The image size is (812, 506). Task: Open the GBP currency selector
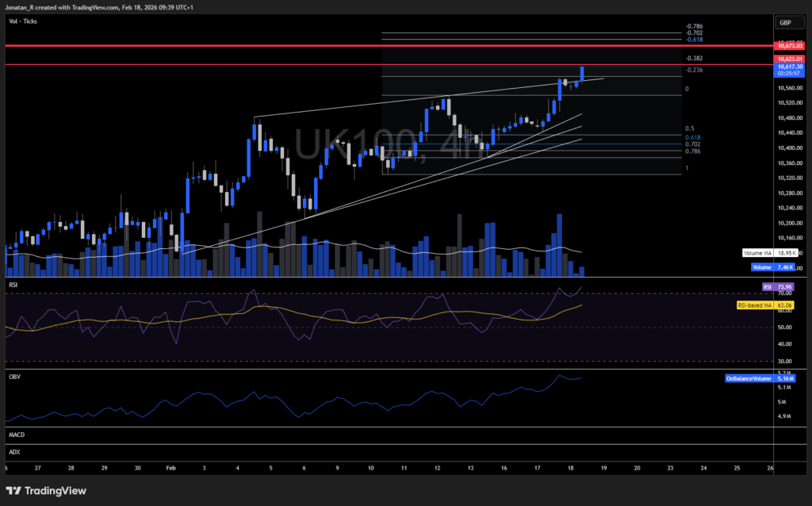point(786,22)
